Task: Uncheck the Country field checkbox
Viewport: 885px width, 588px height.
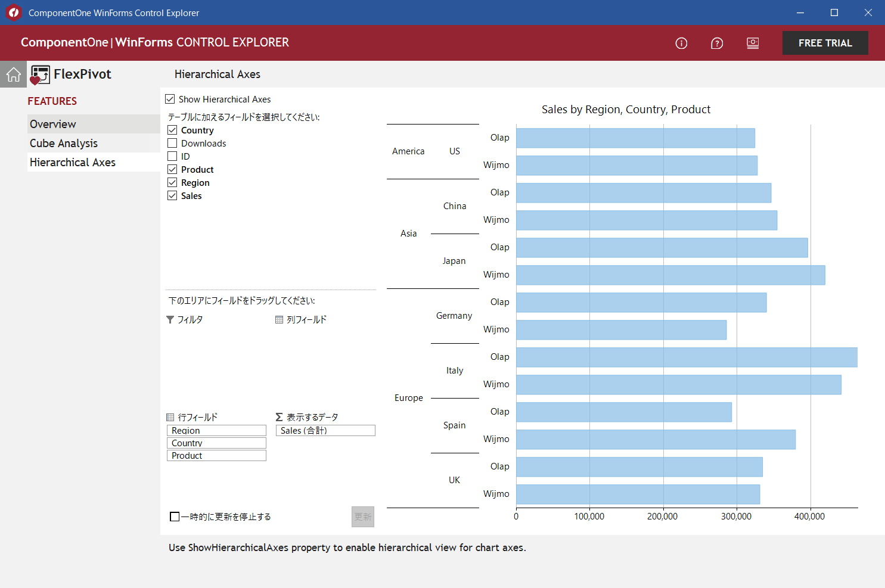Action: [x=172, y=130]
